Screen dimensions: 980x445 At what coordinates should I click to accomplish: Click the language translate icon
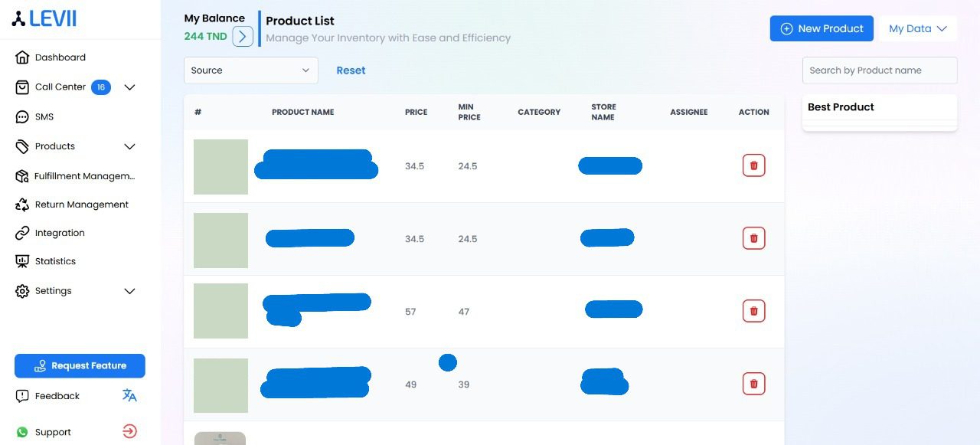(129, 396)
